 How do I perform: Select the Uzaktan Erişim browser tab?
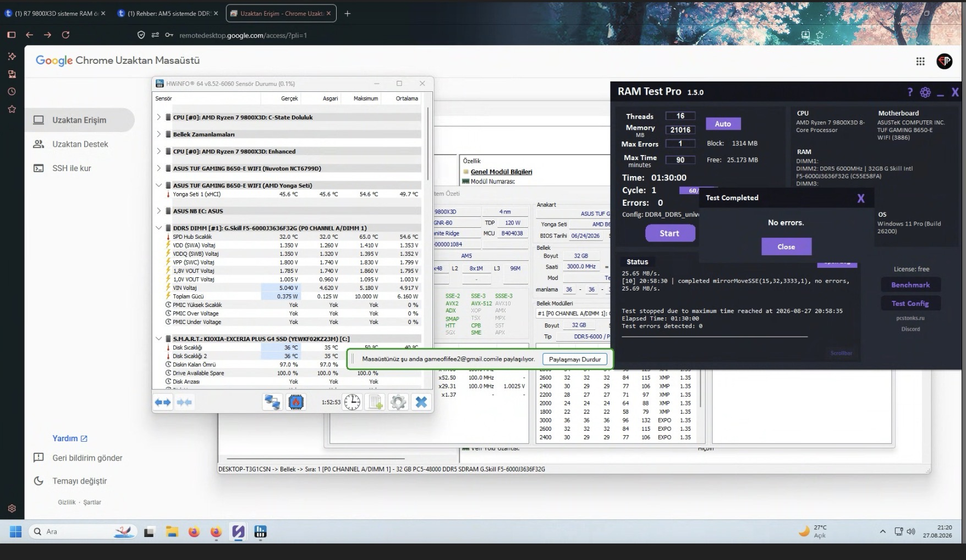point(281,14)
